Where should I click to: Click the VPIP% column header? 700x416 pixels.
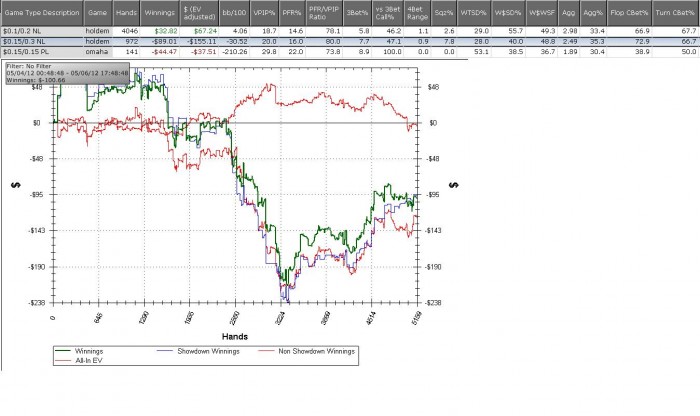coord(264,13)
